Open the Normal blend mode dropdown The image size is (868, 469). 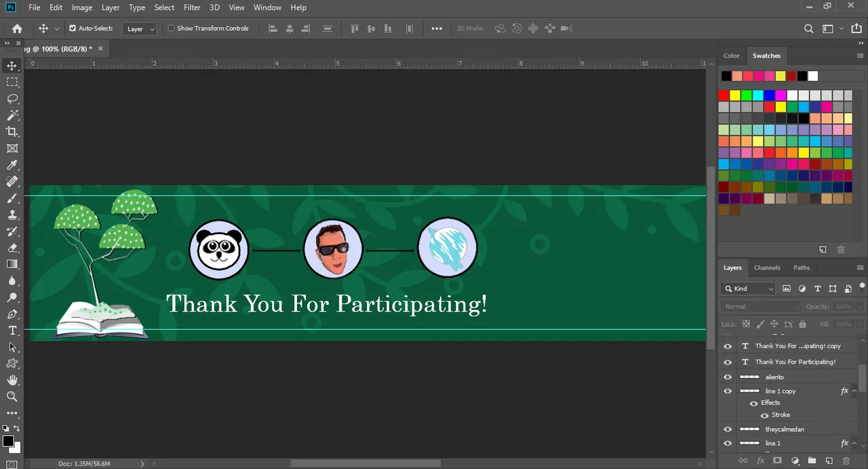click(762, 307)
